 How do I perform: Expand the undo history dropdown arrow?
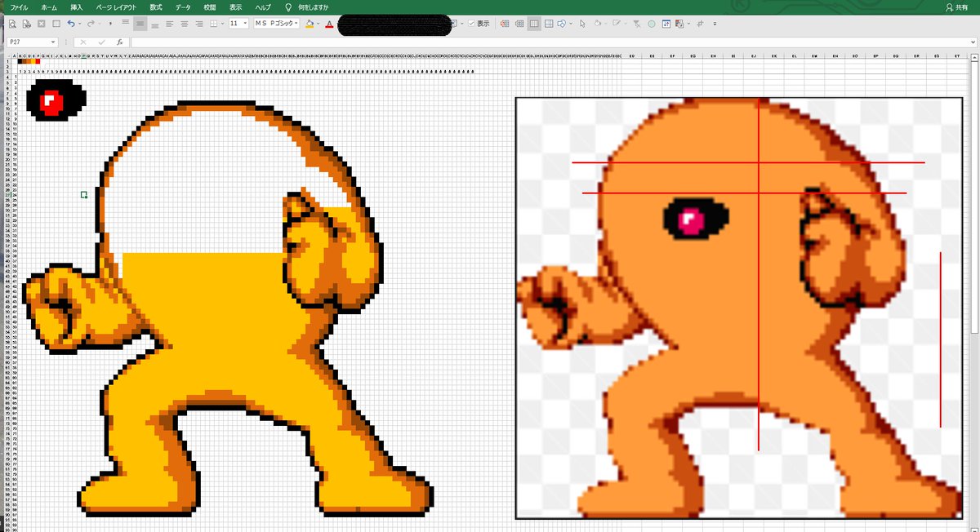(x=80, y=24)
